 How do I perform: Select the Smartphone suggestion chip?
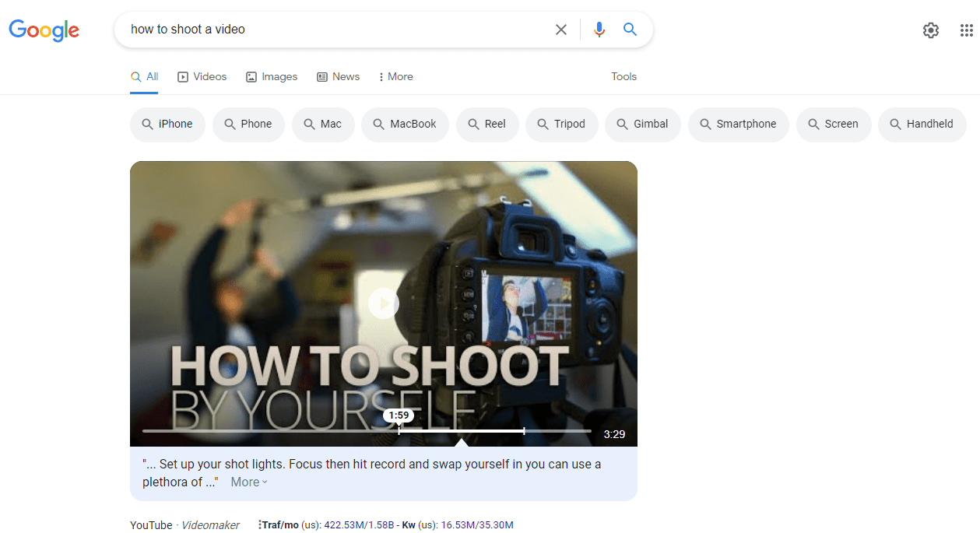click(x=739, y=124)
